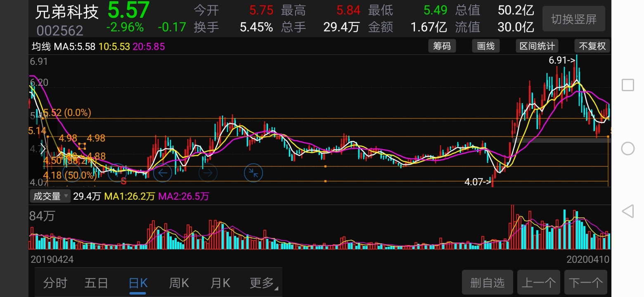This screenshot has height=297, width=644.
Task: Open 区间统计 range statistics
Action: pos(537,46)
